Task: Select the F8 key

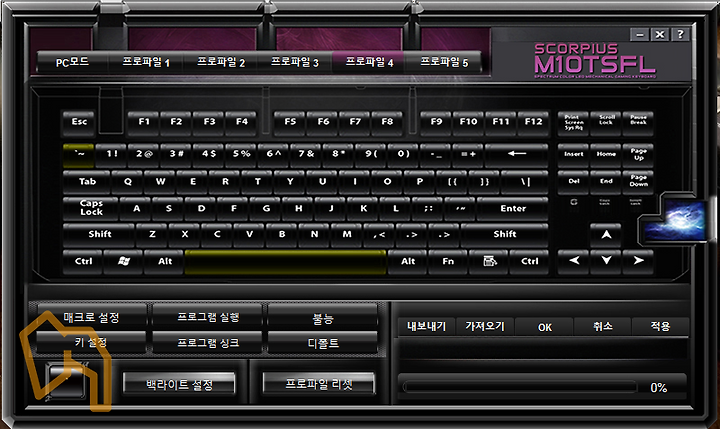Action: point(387,122)
